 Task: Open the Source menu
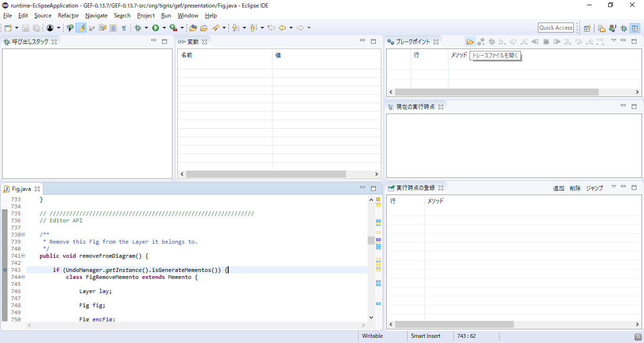coord(42,16)
